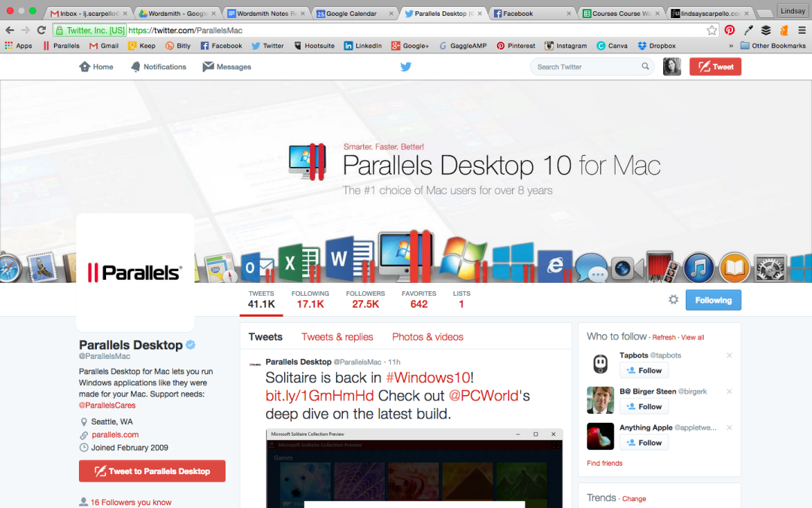Toggle the Following button for Parallels Desktop
The width and height of the screenshot is (812, 508).
pos(713,300)
